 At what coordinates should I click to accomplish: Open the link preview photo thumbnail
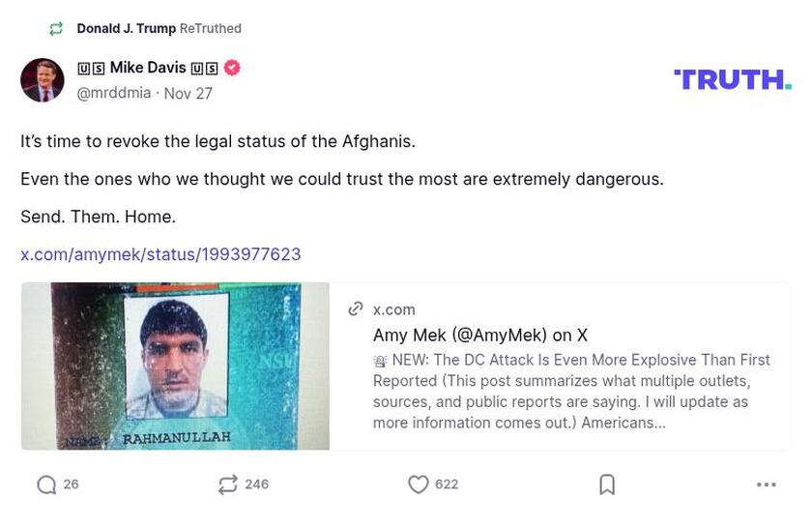tap(175, 366)
